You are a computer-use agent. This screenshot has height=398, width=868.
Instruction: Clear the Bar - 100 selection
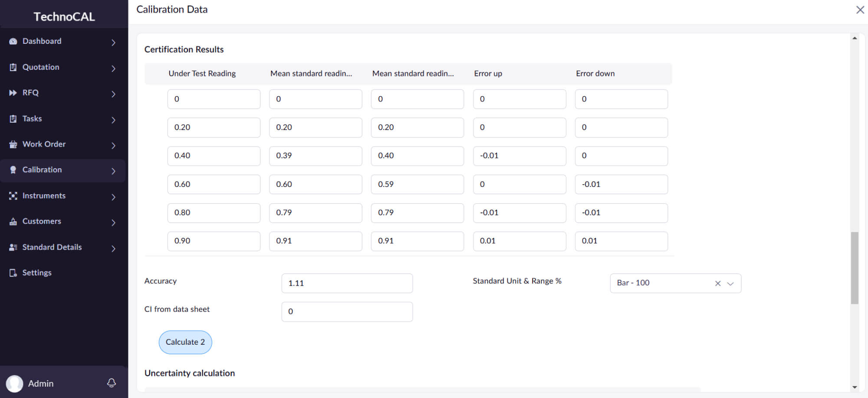[x=718, y=284]
